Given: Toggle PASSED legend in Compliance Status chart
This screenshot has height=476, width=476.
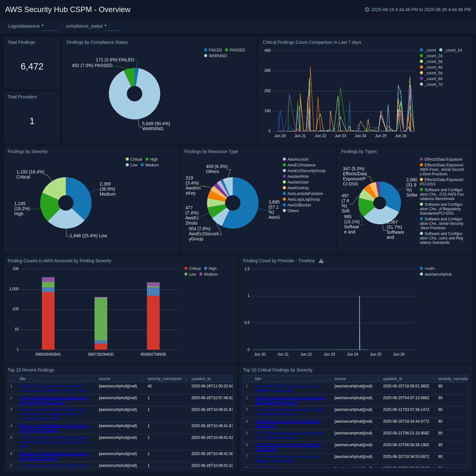Looking at the screenshot, I should [235, 50].
